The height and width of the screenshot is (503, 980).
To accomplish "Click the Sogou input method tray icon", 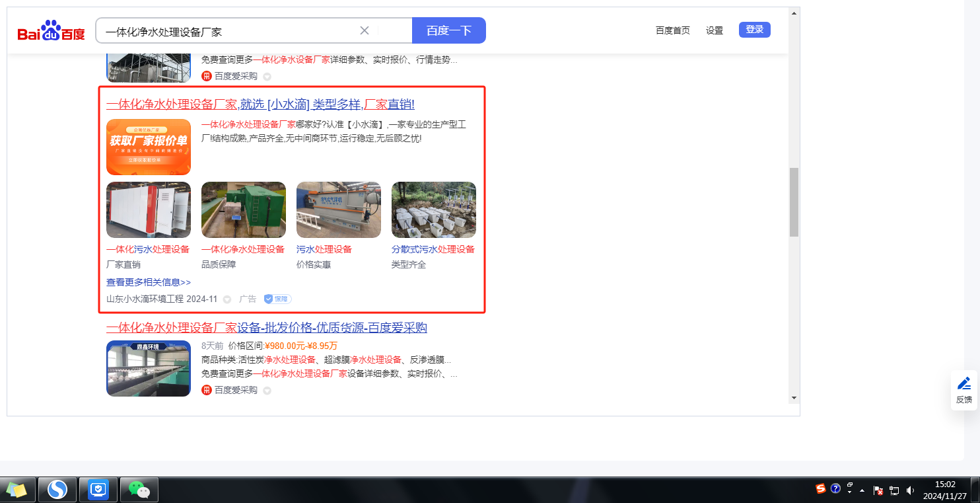I will pyautogui.click(x=821, y=489).
